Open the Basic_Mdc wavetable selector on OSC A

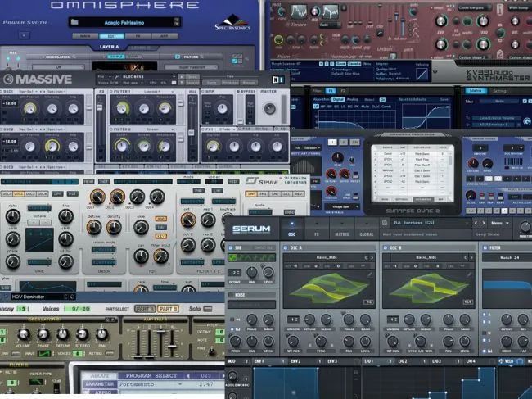point(324,257)
